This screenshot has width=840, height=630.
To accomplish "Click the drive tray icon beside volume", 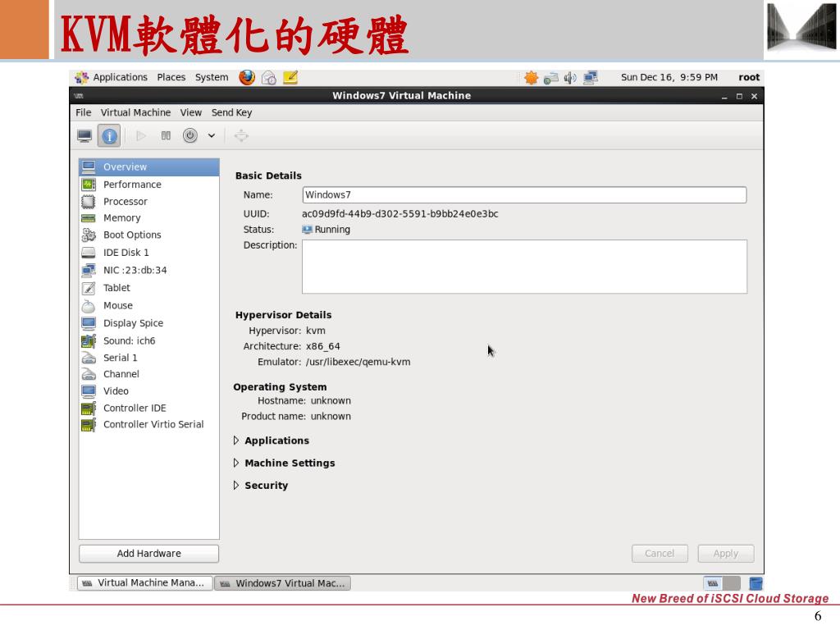I will (550, 78).
